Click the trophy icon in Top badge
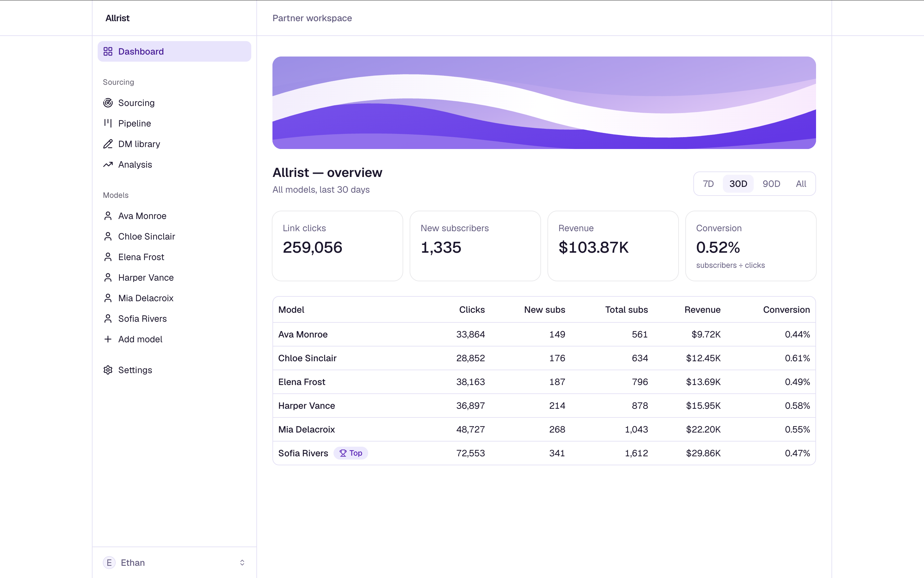 click(x=343, y=453)
